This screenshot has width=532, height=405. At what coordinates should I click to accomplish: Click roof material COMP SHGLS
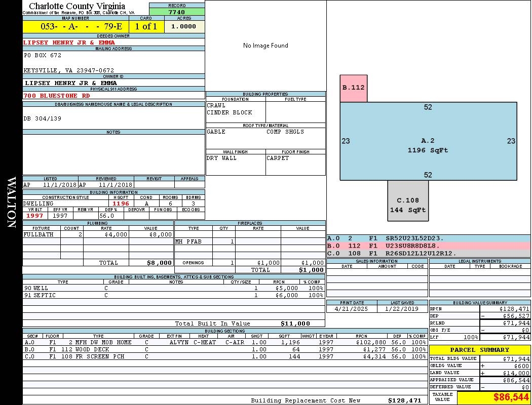[285, 132]
